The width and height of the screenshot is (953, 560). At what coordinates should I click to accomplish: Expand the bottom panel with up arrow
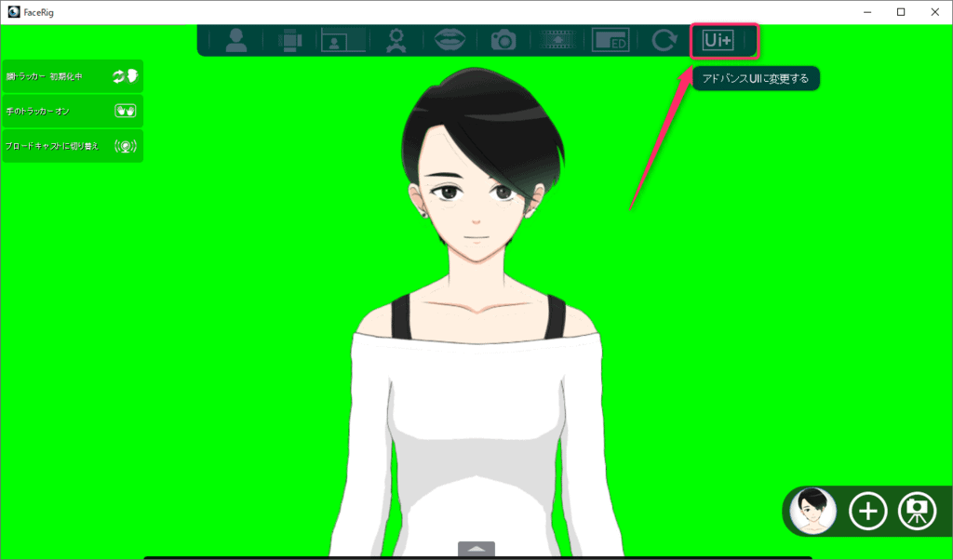[x=476, y=549]
